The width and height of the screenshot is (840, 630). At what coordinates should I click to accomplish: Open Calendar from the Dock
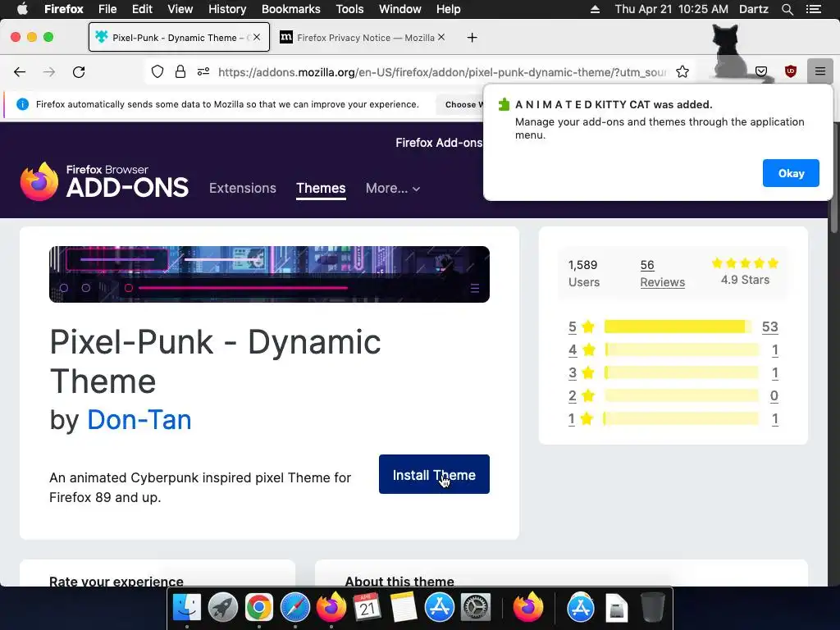click(x=367, y=608)
